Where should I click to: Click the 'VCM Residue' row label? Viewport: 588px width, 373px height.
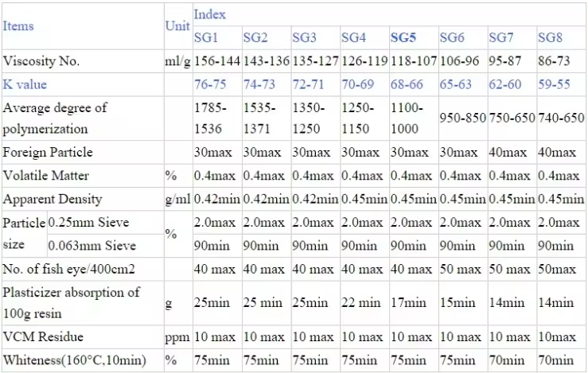[x=43, y=336]
